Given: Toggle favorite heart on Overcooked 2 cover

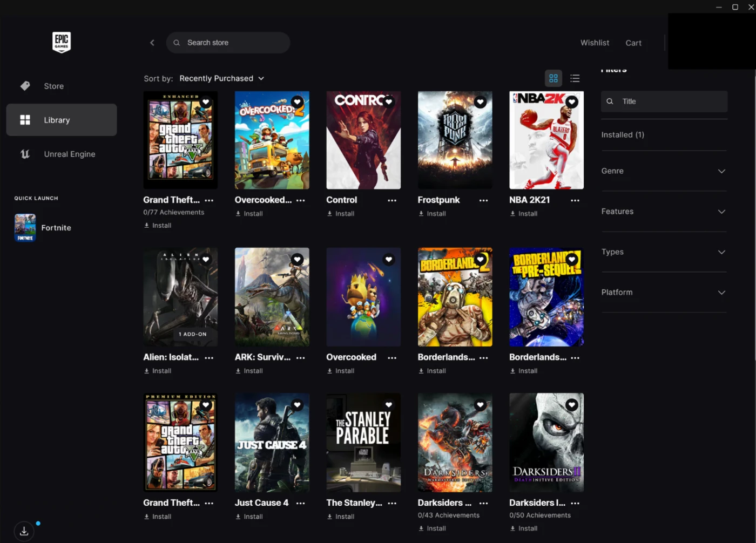Looking at the screenshot, I should tap(297, 101).
